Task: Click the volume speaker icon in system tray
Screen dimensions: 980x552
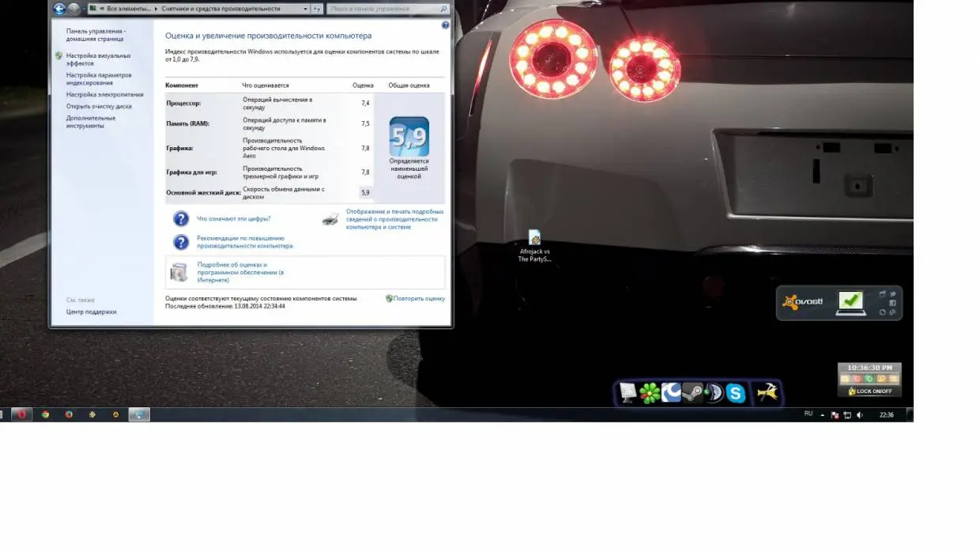Action: [x=860, y=414]
